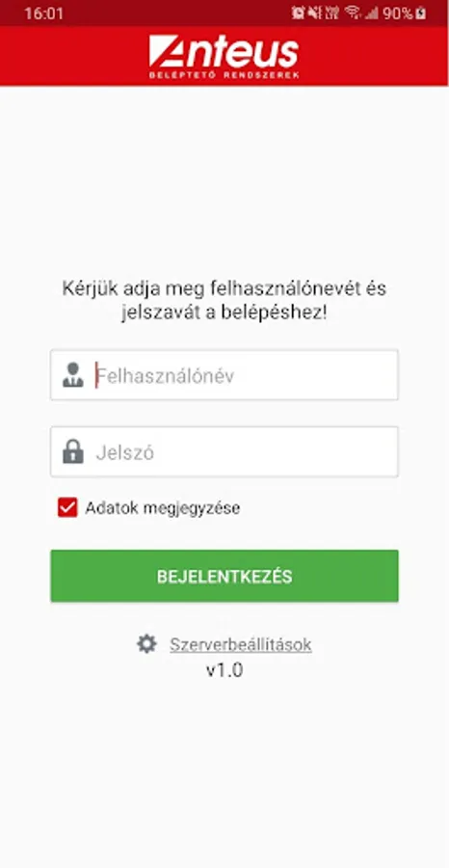This screenshot has height=868, width=449.
Task: Tap the 90% battery percentage text
Action: 398,14
